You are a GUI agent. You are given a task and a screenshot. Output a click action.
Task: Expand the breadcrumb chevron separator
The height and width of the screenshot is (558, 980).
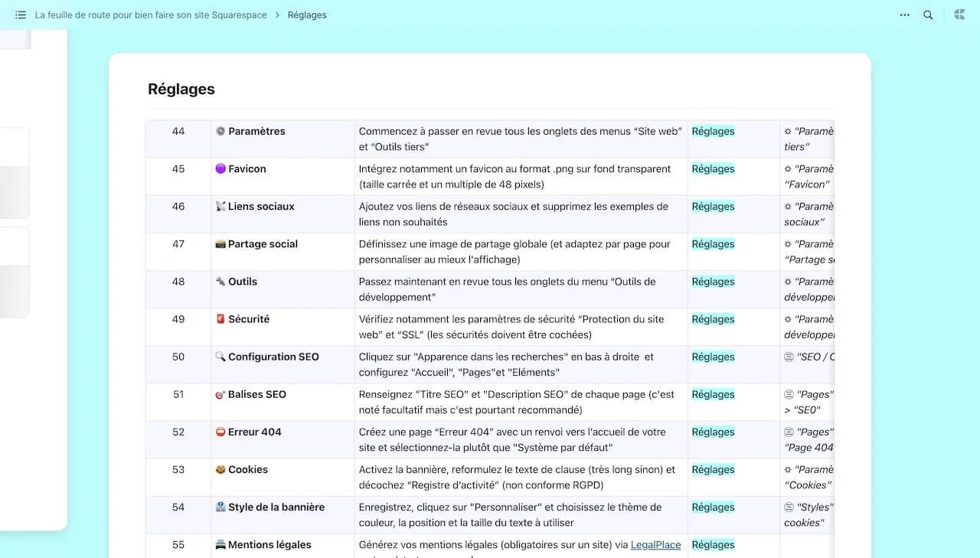coord(278,15)
